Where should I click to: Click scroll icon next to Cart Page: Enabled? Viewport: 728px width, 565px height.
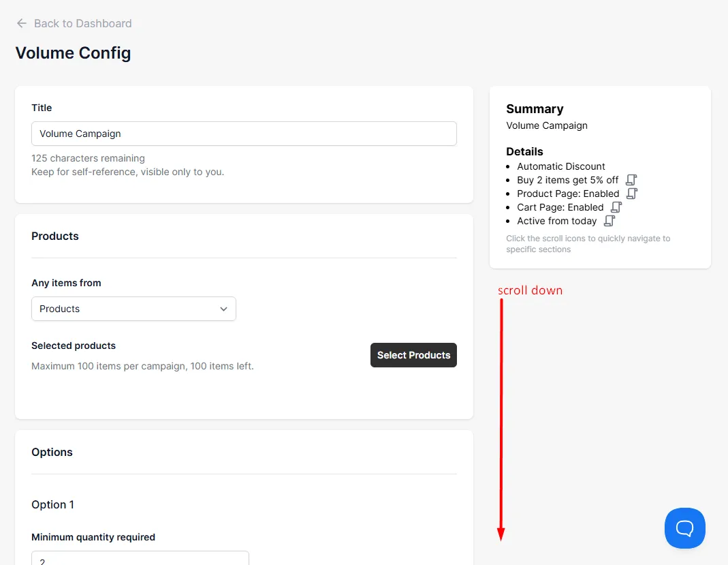click(x=616, y=207)
